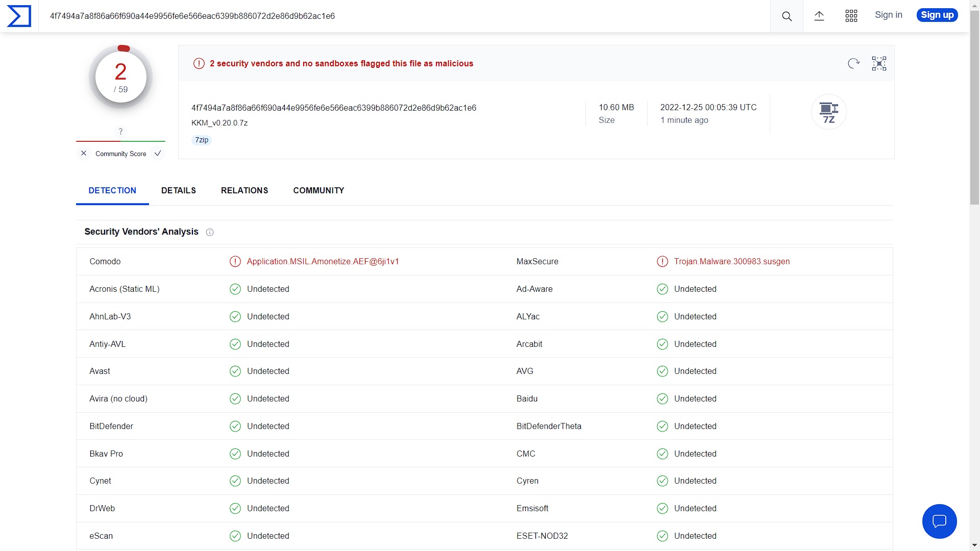Open the chat support bubble

pos(939,521)
